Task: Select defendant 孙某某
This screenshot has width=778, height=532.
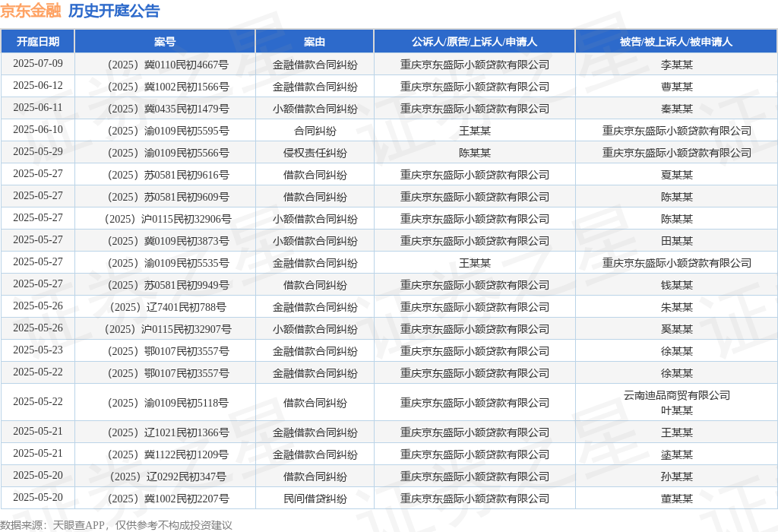Action: [x=676, y=477]
